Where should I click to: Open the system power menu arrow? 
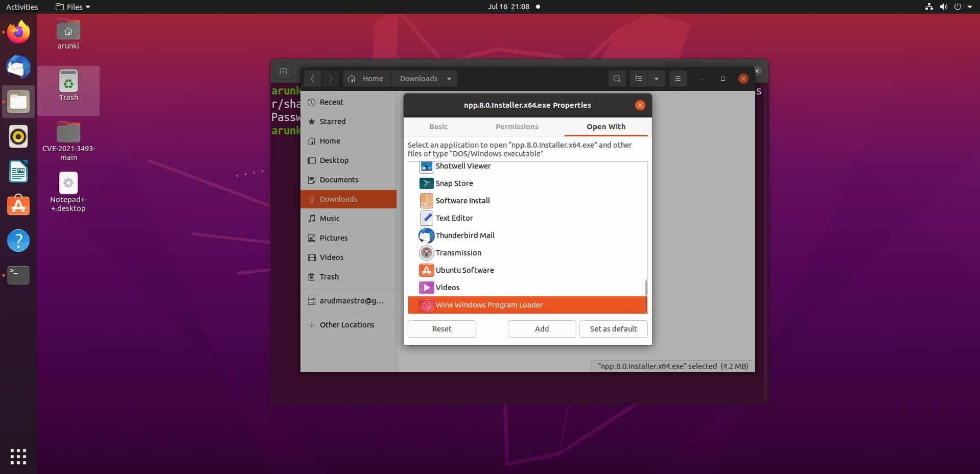[x=970, y=7]
